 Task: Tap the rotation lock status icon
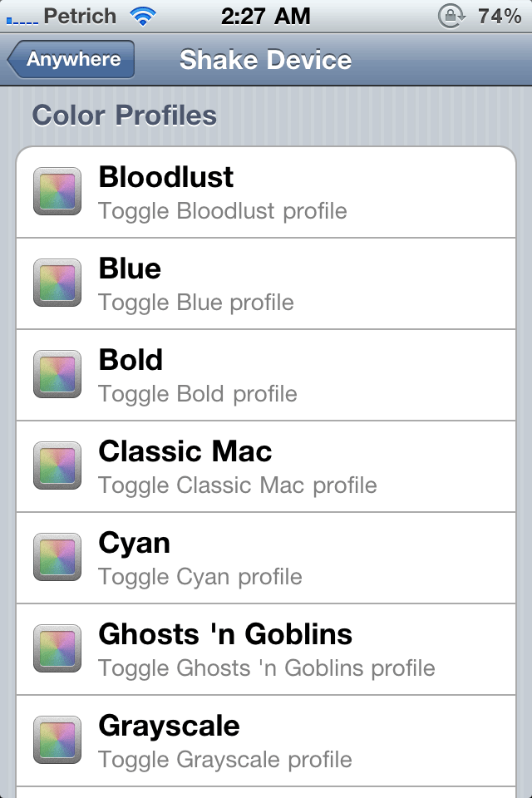coord(451,16)
